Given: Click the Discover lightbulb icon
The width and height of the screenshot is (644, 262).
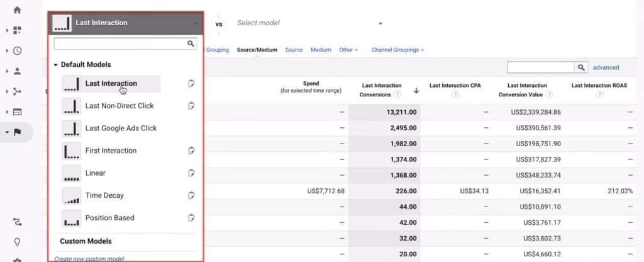Looking at the screenshot, I should pos(17,242).
